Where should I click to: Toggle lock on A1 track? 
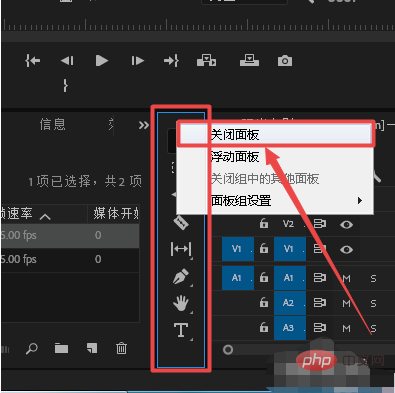[x=264, y=277]
